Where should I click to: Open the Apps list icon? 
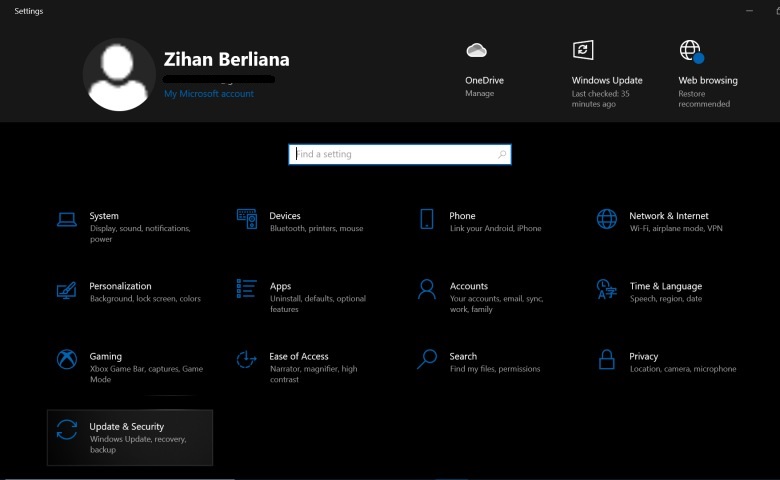(x=247, y=288)
